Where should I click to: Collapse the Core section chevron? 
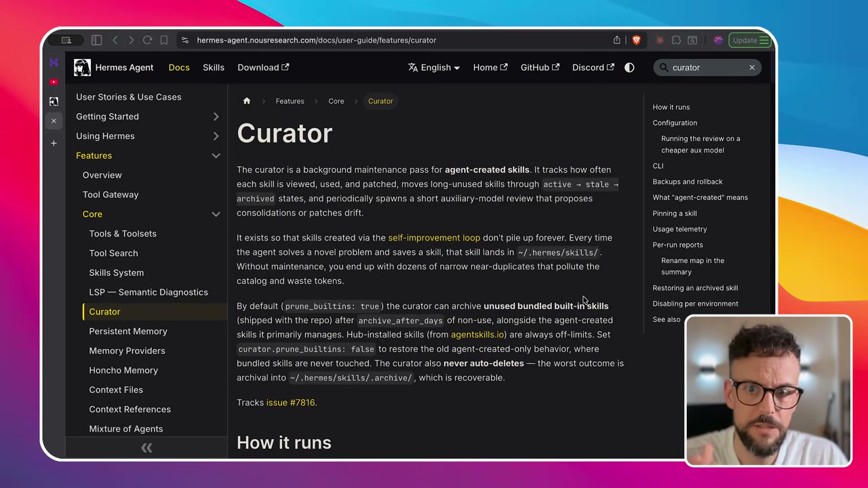pyautogui.click(x=216, y=214)
